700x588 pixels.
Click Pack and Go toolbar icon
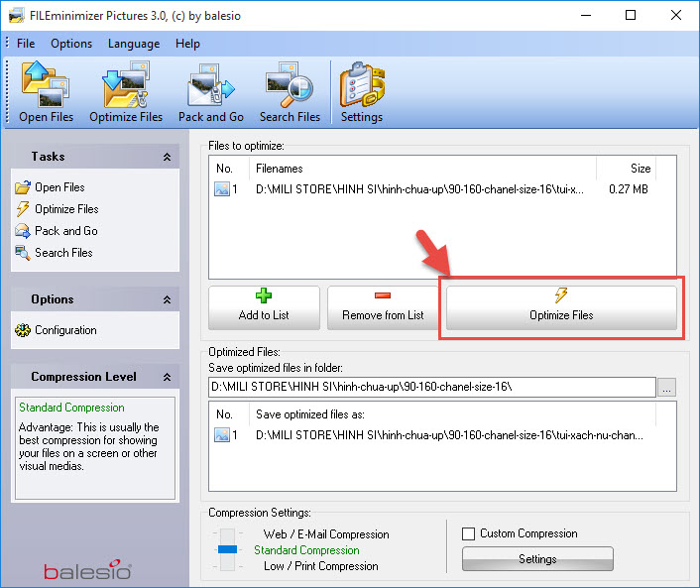pos(211,92)
